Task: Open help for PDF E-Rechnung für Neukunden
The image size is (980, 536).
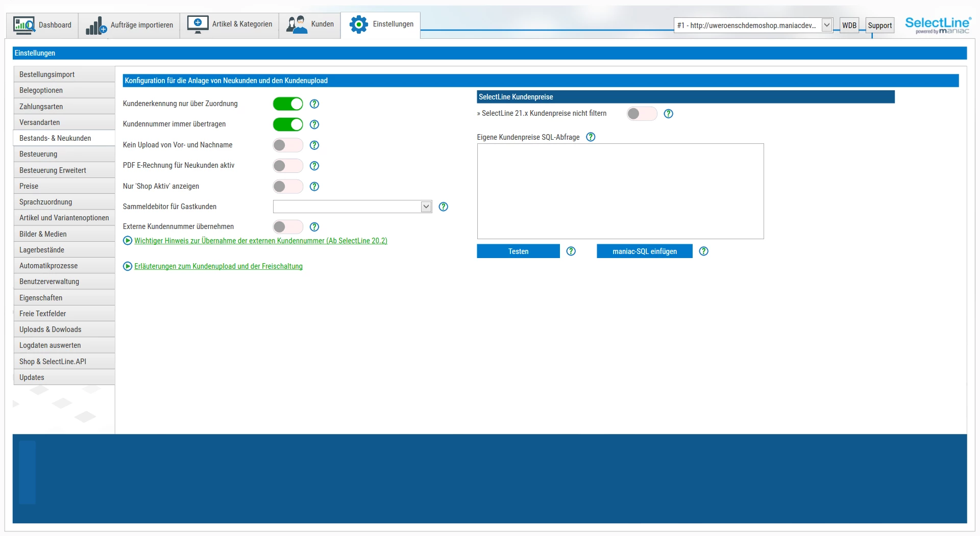Action: tap(314, 166)
